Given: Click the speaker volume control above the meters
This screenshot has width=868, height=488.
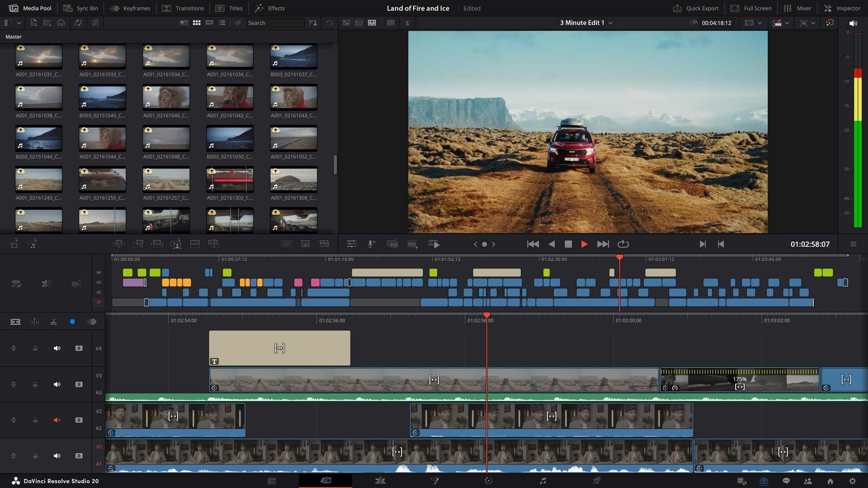Looking at the screenshot, I should click(x=853, y=23).
